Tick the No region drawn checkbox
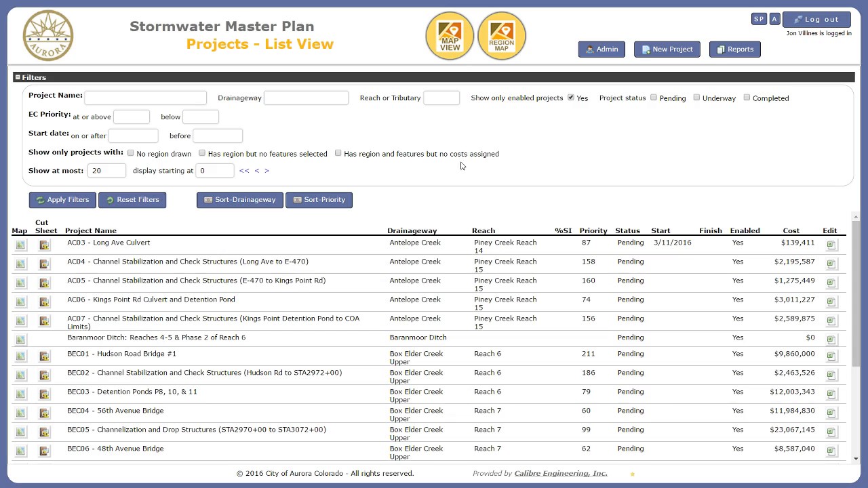 click(x=131, y=153)
